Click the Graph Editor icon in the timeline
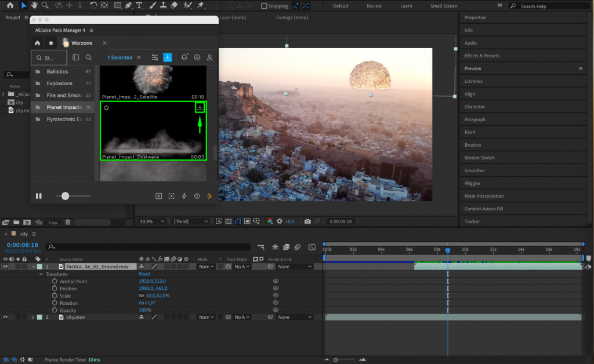 pos(312,248)
